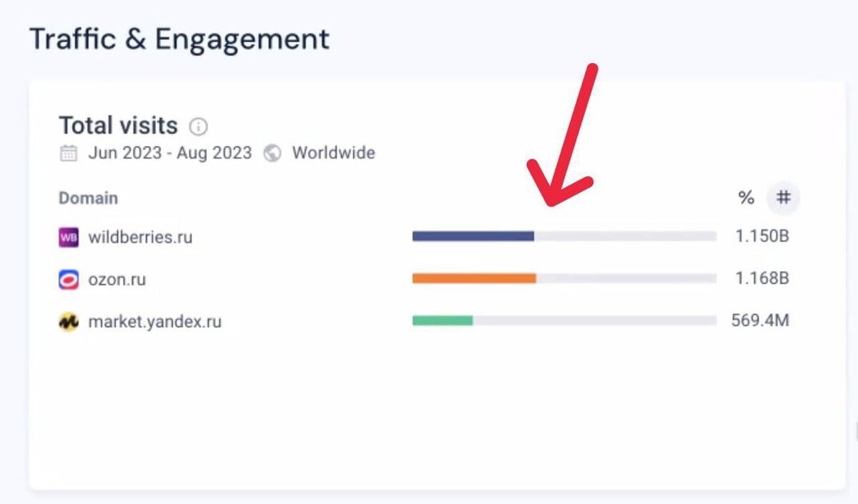Select the green market.yandex.ru traffic bar
This screenshot has width=858, height=504.
[443, 321]
